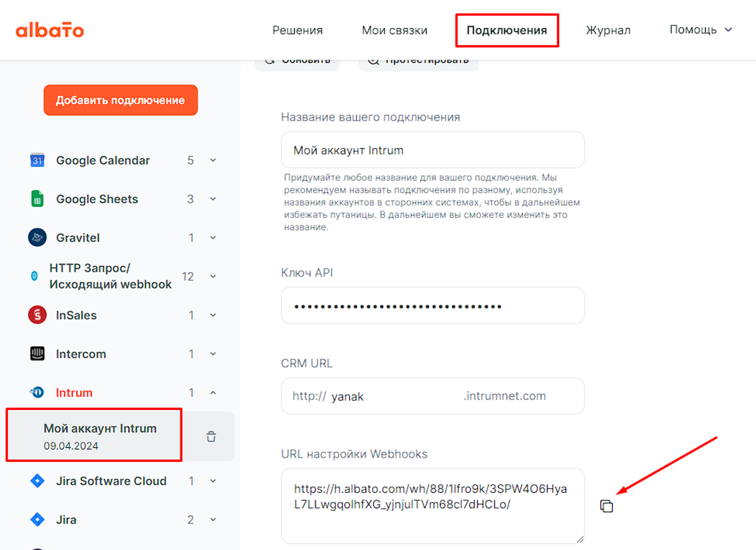The height and width of the screenshot is (550, 756).
Task: Focus the connection name input field
Action: click(x=432, y=150)
